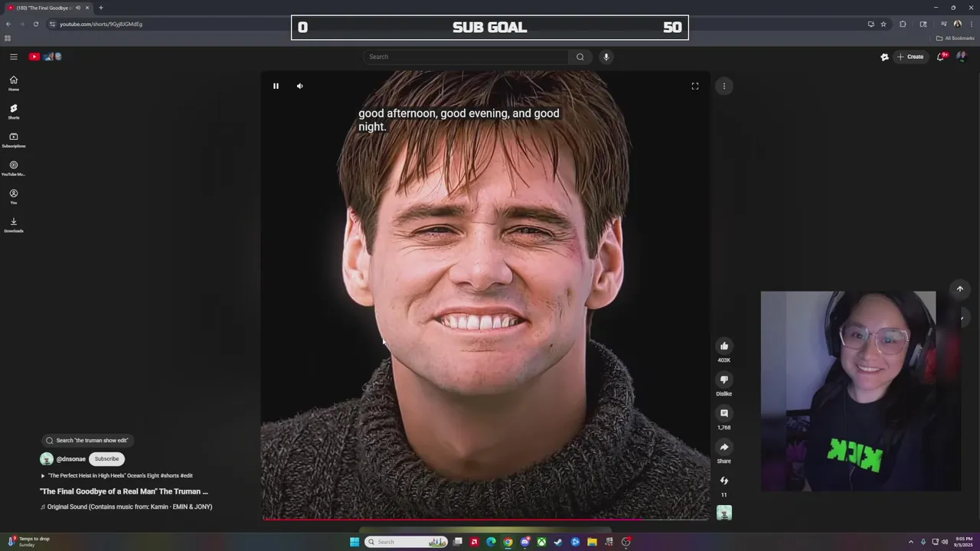View site information icon in address bar
Viewport: 980px width, 551px height.
click(x=52, y=24)
